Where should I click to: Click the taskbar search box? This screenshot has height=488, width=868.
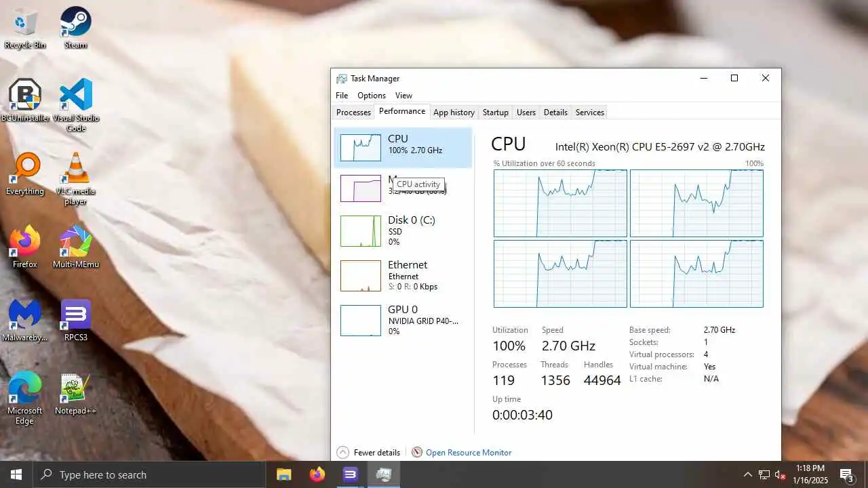point(149,474)
